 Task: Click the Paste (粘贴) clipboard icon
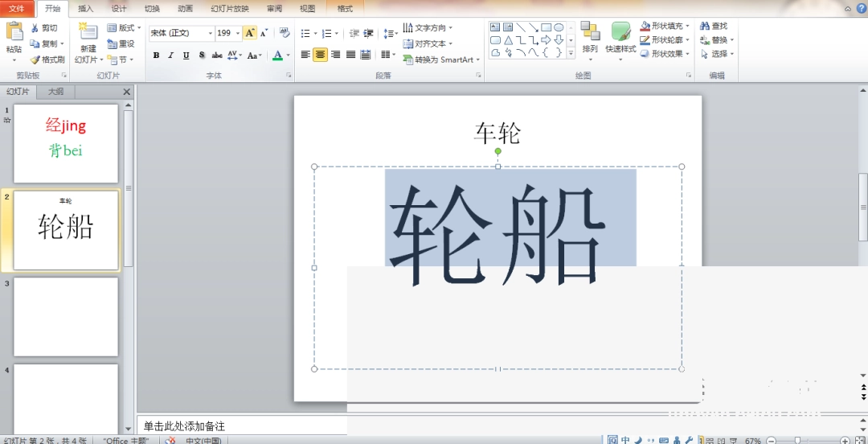point(14,32)
